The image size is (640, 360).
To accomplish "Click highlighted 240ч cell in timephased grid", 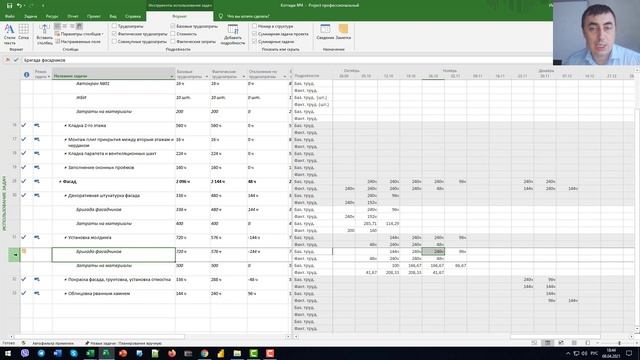I will click(433, 251).
